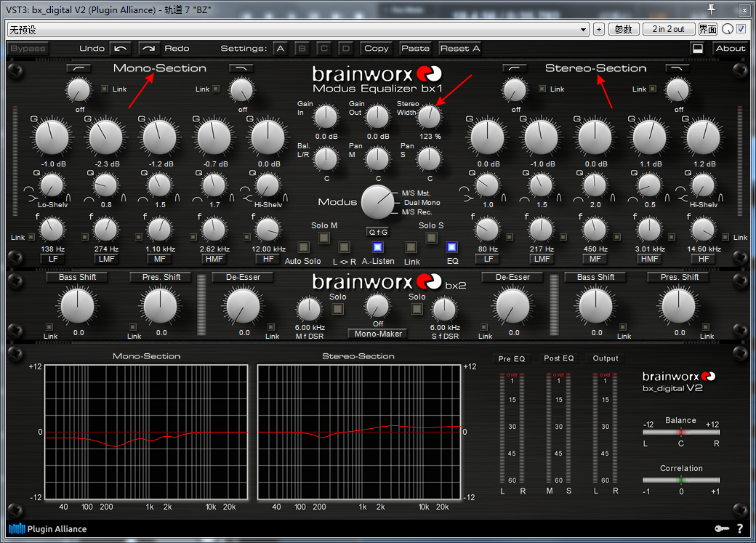Open the preset dropdown list
The height and width of the screenshot is (543, 756).
coord(583,29)
